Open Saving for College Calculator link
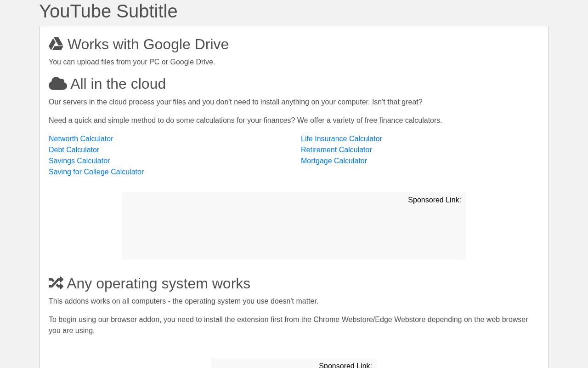The height and width of the screenshot is (368, 588). pyautogui.click(x=96, y=172)
